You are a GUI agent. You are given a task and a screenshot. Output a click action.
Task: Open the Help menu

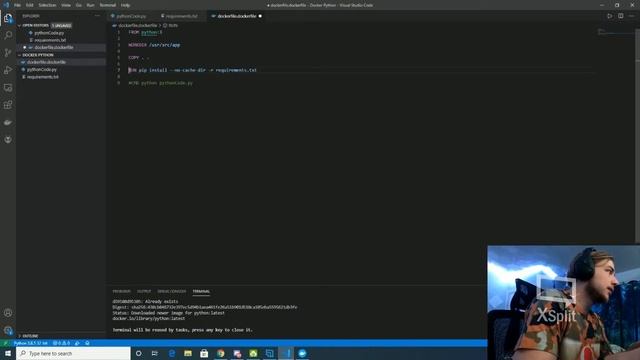coord(125,5)
